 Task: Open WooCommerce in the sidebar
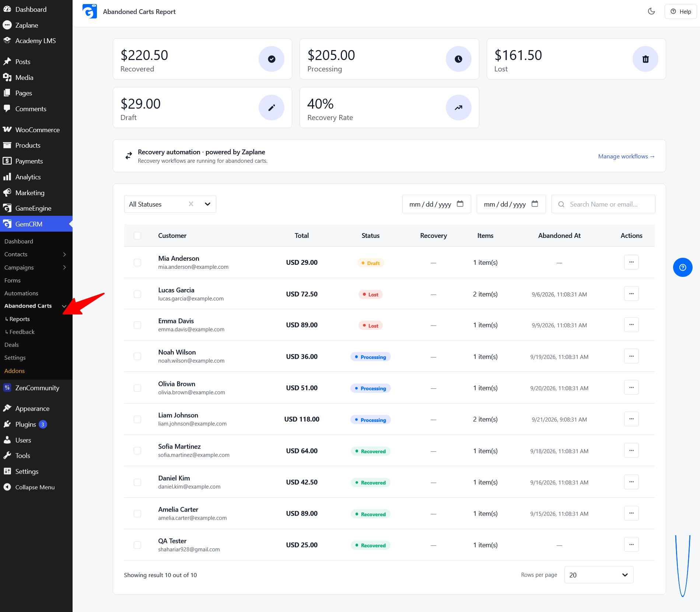tap(36, 130)
